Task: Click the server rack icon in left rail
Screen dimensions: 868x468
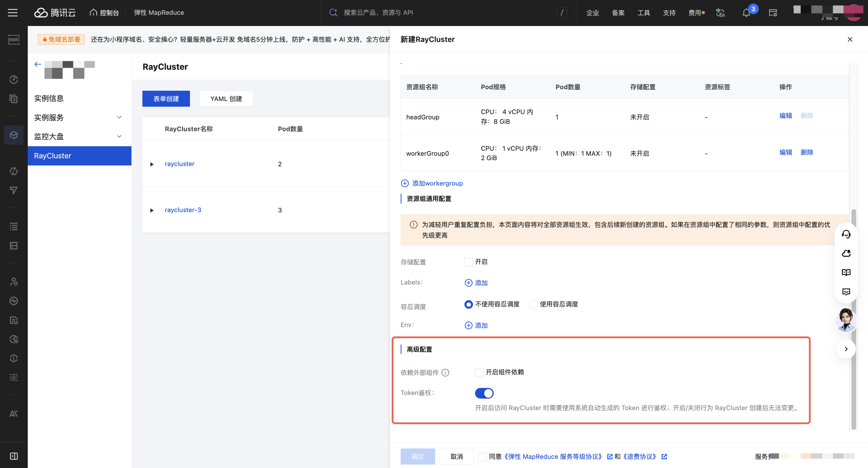Action: tap(14, 246)
